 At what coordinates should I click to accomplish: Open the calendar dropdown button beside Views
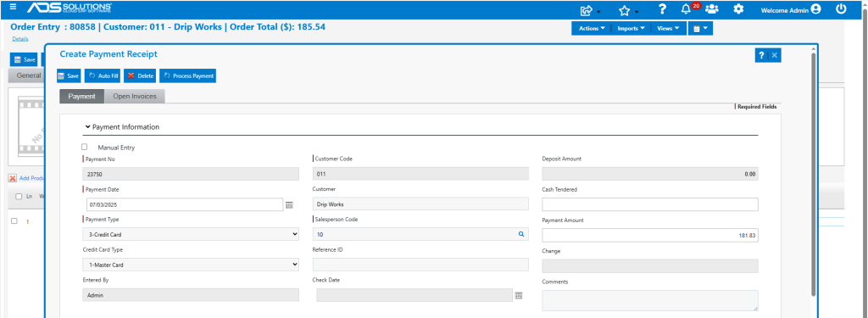point(700,28)
